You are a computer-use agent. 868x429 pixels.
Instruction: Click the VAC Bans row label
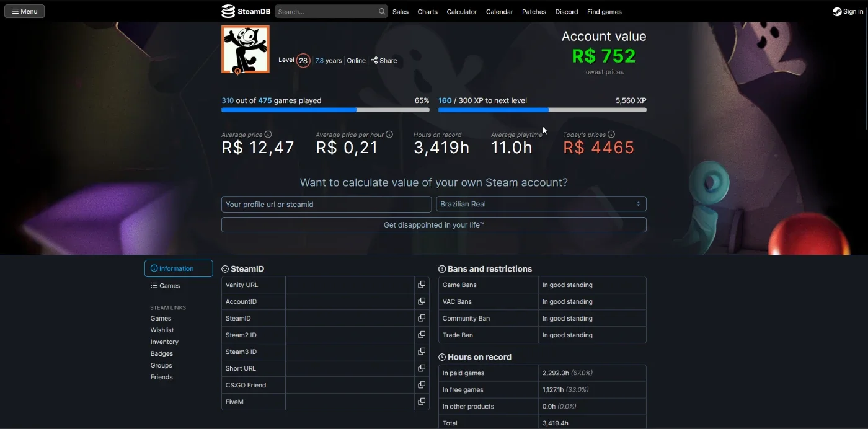click(457, 301)
